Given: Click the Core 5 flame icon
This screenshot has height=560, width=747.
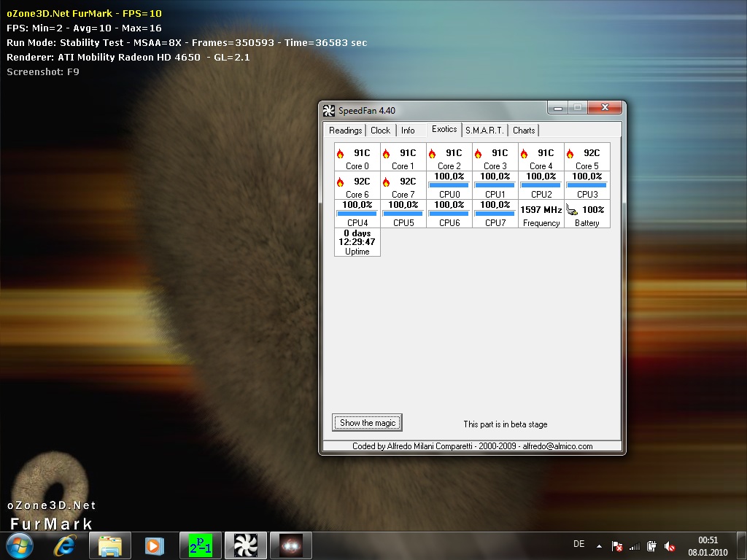Looking at the screenshot, I should pos(570,153).
